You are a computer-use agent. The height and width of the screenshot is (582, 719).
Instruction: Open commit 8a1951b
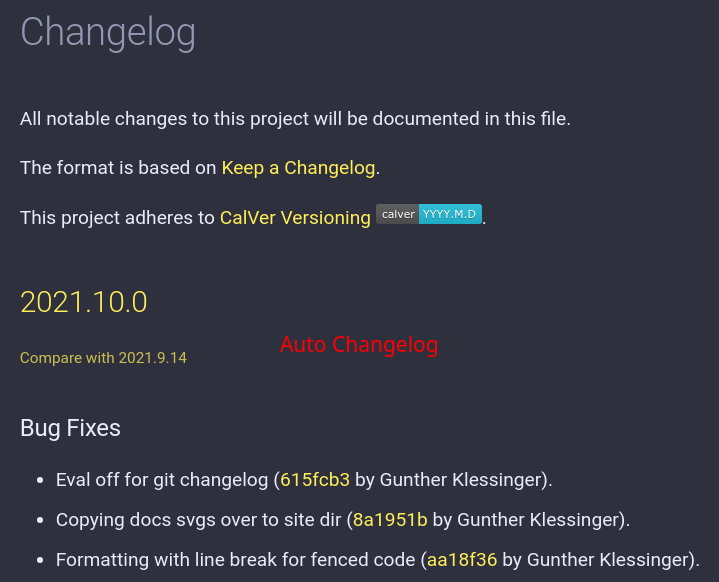point(390,519)
